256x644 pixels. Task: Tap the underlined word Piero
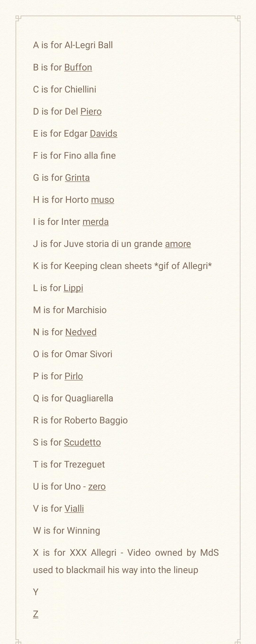91,111
